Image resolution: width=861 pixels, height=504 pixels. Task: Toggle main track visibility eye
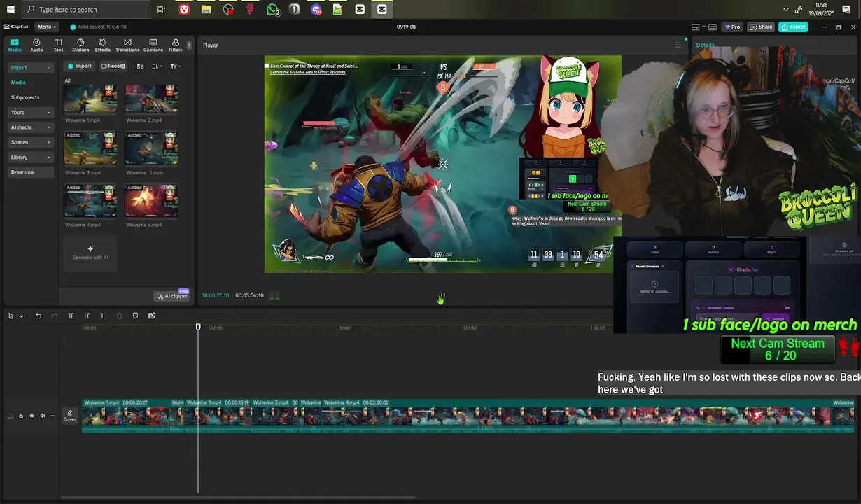(31, 416)
